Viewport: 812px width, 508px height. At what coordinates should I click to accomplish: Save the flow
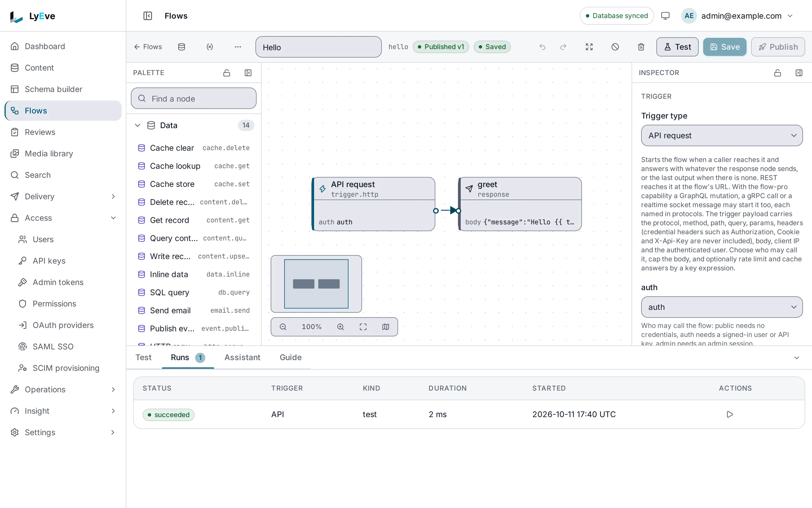[724, 47]
